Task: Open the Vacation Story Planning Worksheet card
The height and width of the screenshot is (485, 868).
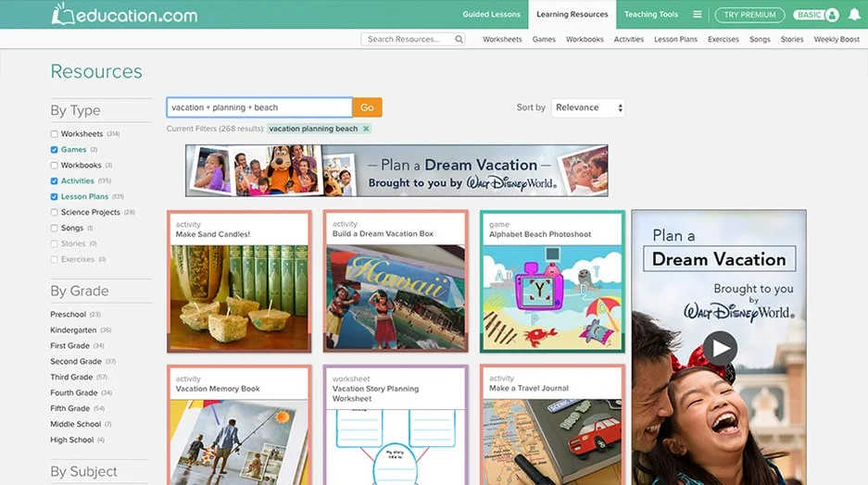Action: point(396,425)
